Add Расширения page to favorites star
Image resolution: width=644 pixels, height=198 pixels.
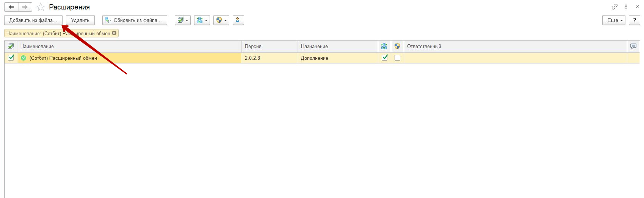pos(41,7)
